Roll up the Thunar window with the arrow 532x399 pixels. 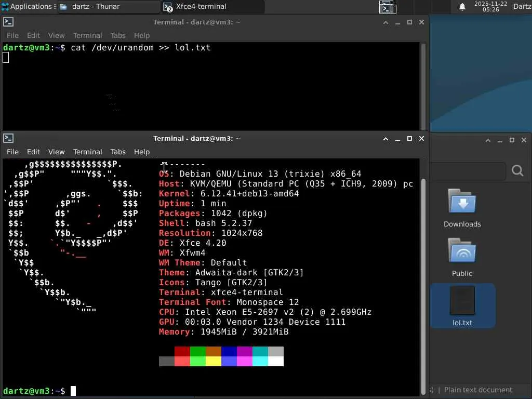click(488, 140)
